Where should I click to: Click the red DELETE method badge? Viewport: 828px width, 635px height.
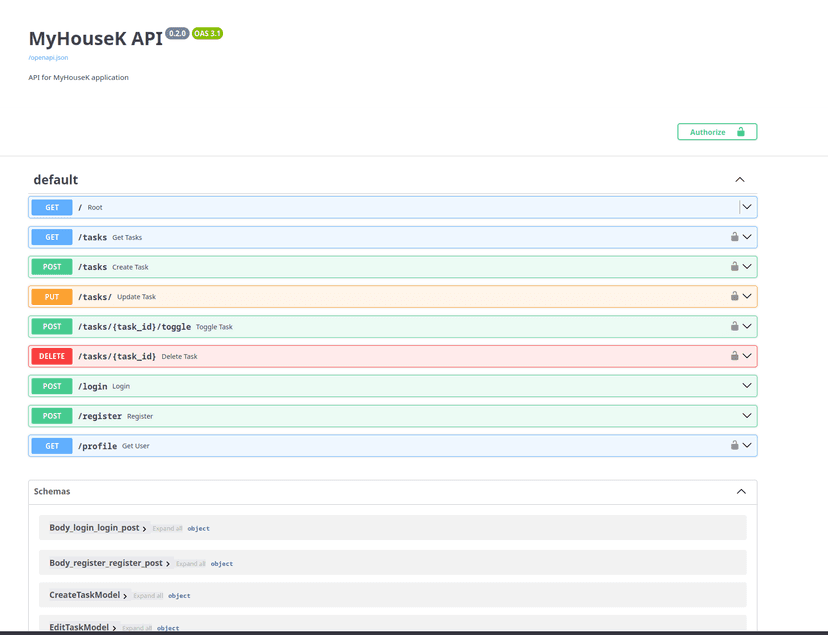click(52, 356)
